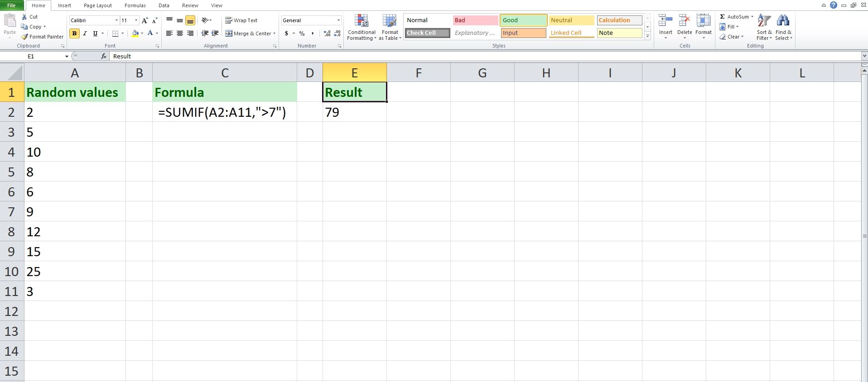
Task: Toggle Middle Align
Action: (180, 20)
